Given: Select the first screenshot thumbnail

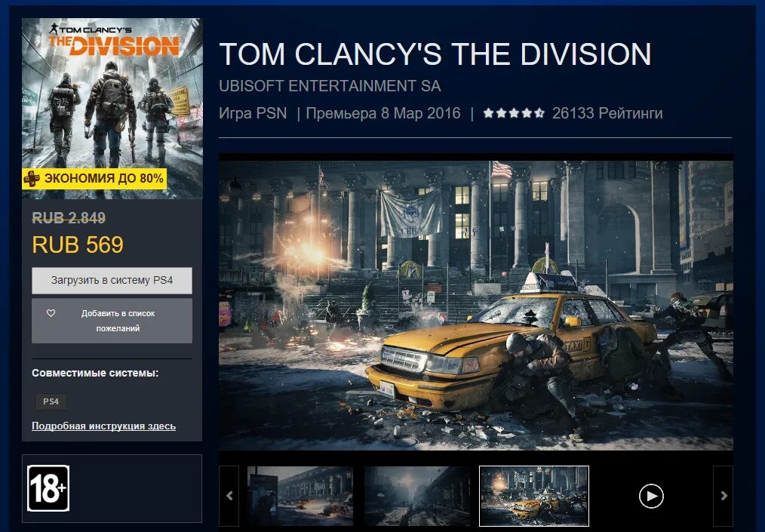Looking at the screenshot, I should [300, 496].
